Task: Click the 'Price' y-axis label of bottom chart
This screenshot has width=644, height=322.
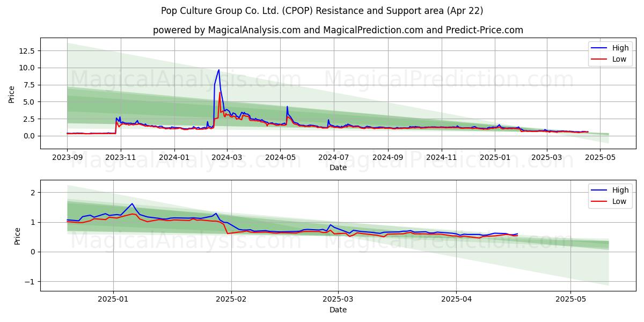Action: [17, 236]
